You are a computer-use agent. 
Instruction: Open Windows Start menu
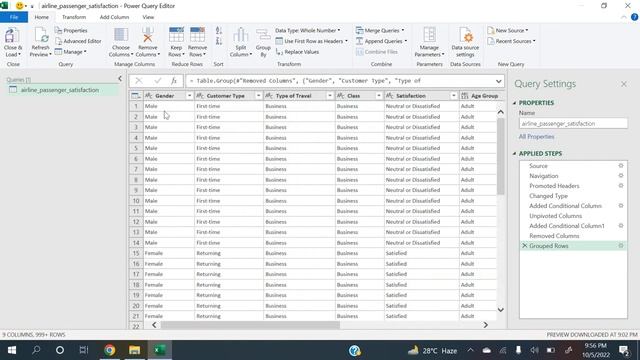[x=12, y=350]
